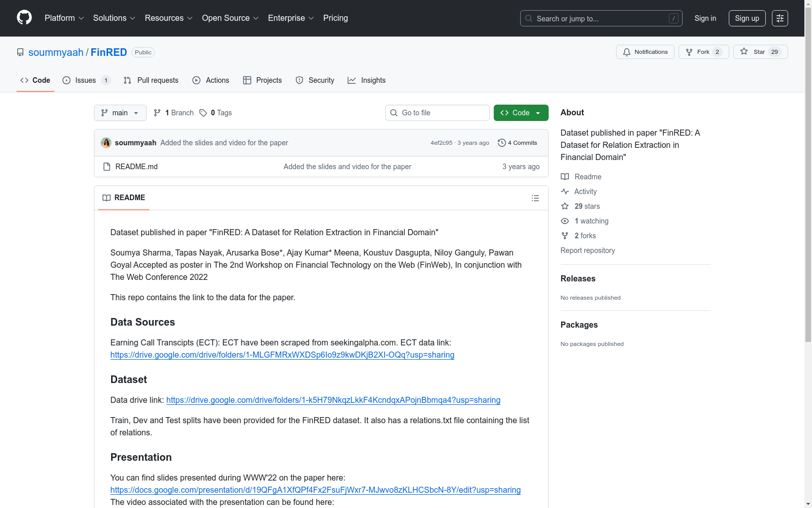
Task: Open README.md row commit message link
Action: [348, 167]
